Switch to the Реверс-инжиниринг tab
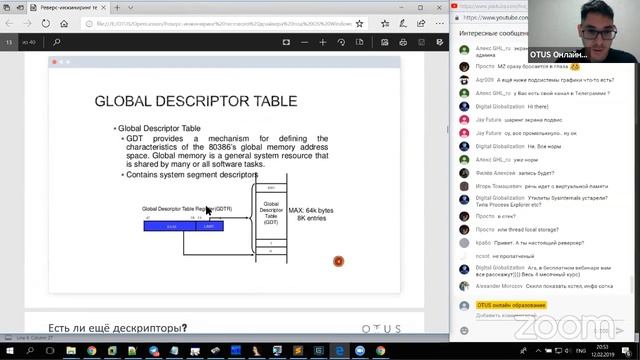 69,7
